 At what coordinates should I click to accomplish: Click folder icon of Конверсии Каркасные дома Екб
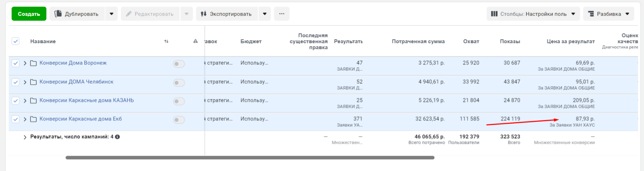tap(33, 119)
